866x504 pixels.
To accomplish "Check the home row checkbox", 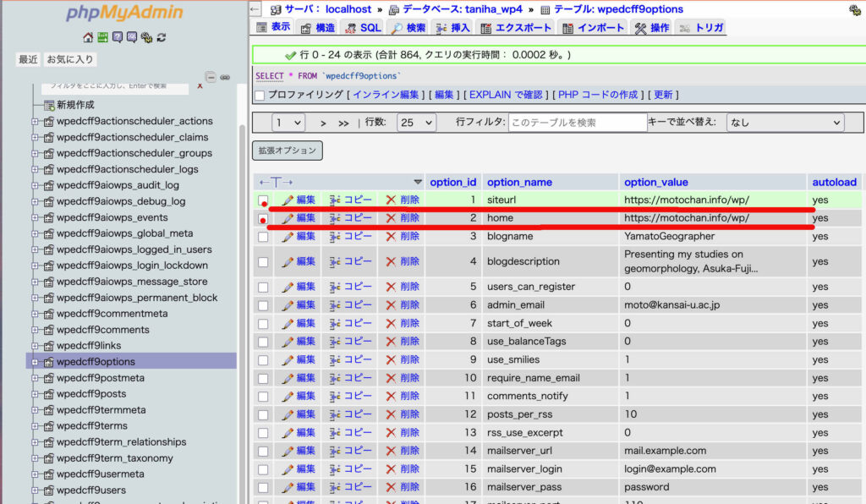I will pyautogui.click(x=263, y=219).
